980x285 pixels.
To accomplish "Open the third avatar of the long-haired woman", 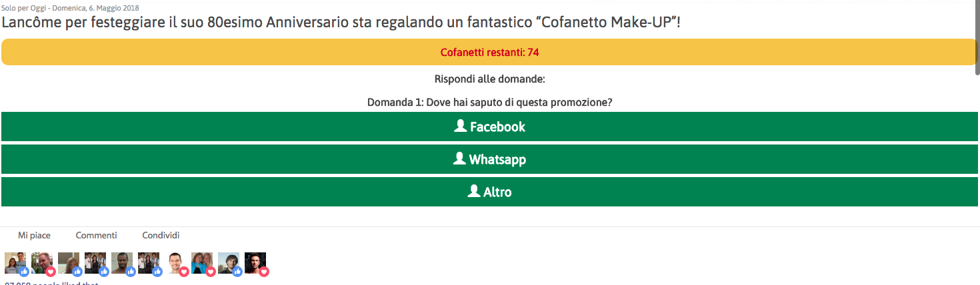I will click(x=67, y=262).
